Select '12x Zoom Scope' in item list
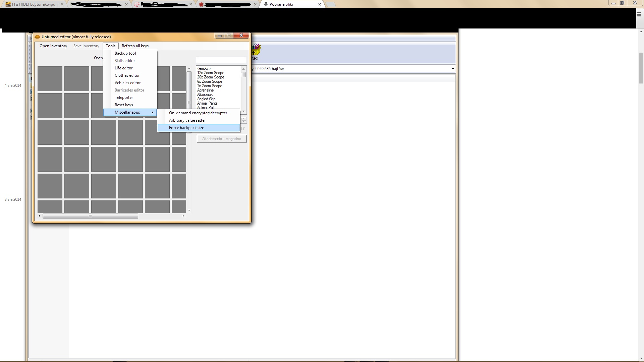This screenshot has height=362, width=644. [x=218, y=73]
